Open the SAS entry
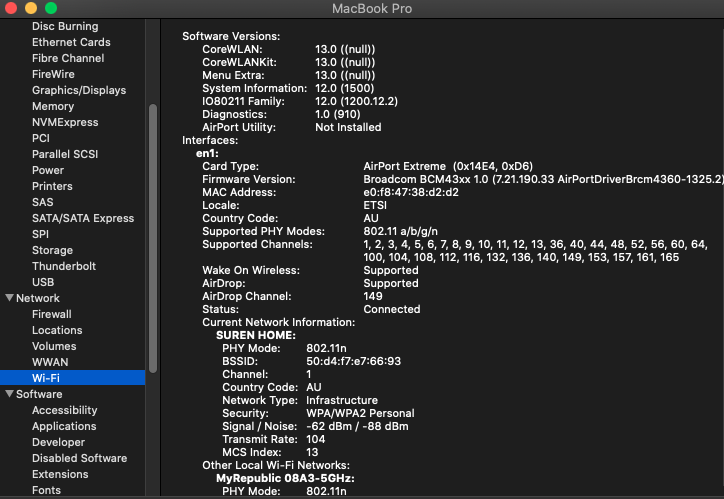The image size is (724, 499). (x=42, y=202)
